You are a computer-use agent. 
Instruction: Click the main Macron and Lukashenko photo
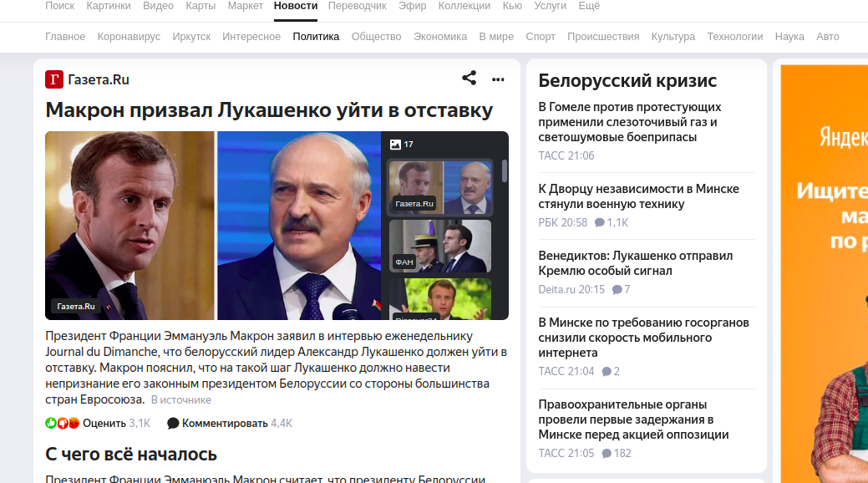click(x=213, y=226)
